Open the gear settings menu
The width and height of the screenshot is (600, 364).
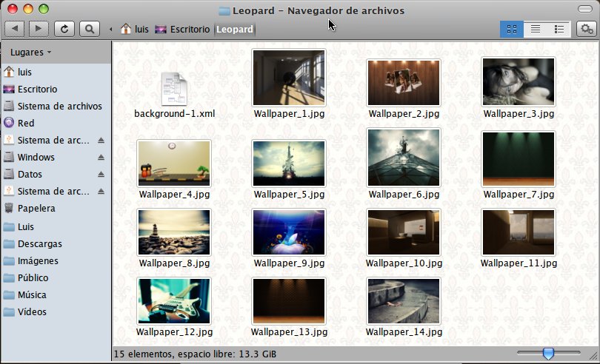(x=587, y=29)
